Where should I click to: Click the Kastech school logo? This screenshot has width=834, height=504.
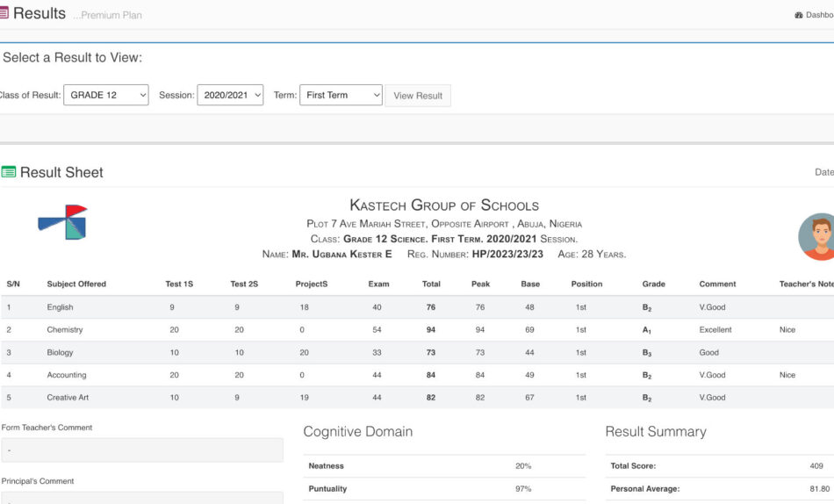pyautogui.click(x=63, y=223)
